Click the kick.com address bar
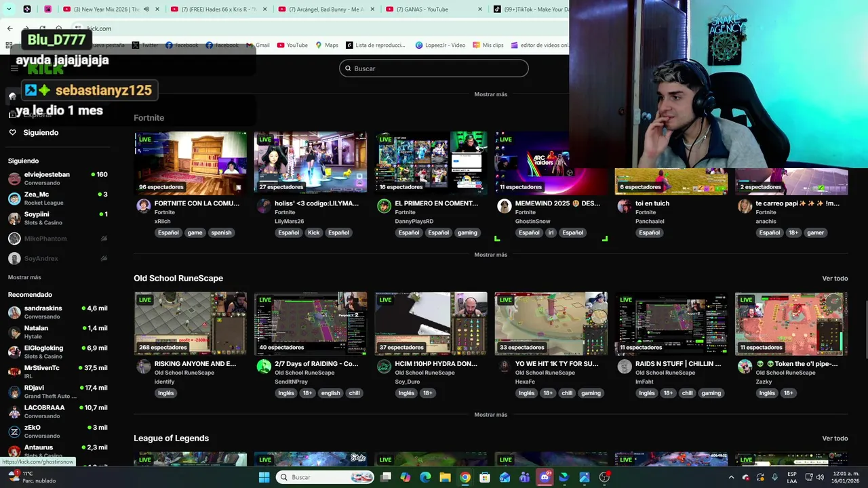This screenshot has width=868, height=488. pyautogui.click(x=319, y=28)
